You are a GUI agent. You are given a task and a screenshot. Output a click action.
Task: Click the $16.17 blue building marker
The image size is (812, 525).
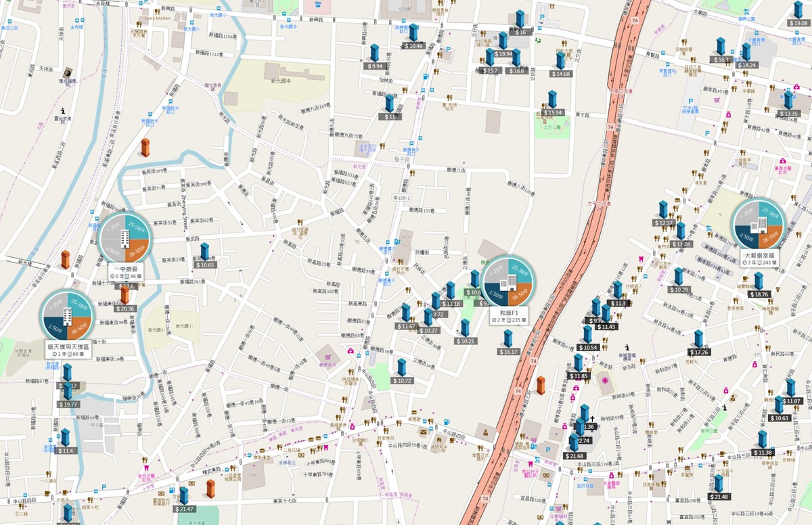tap(508, 338)
